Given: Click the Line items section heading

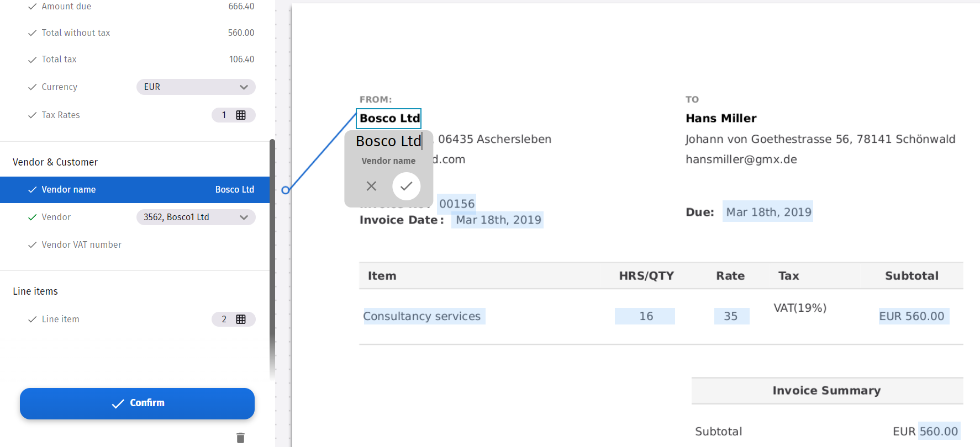Looking at the screenshot, I should 35,291.
